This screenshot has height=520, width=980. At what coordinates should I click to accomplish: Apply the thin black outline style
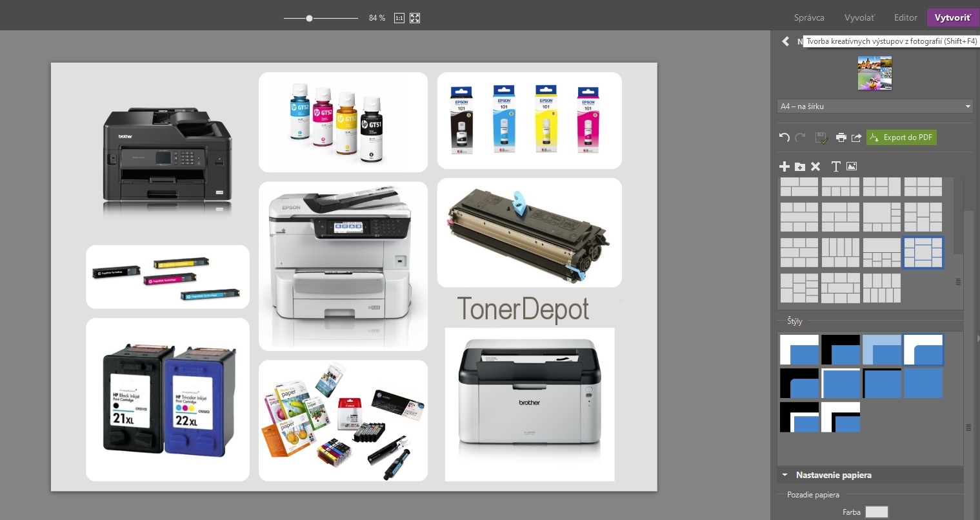tap(882, 383)
